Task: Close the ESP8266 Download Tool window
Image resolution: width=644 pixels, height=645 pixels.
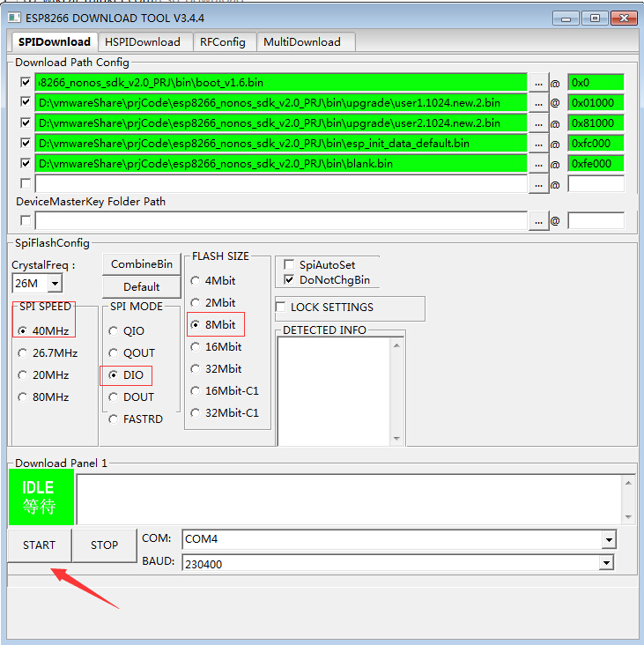Action: (x=624, y=19)
